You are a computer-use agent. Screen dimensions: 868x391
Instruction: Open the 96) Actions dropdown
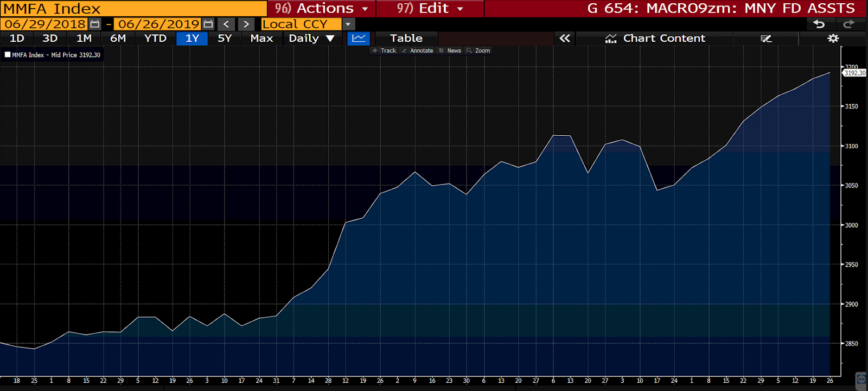click(322, 8)
